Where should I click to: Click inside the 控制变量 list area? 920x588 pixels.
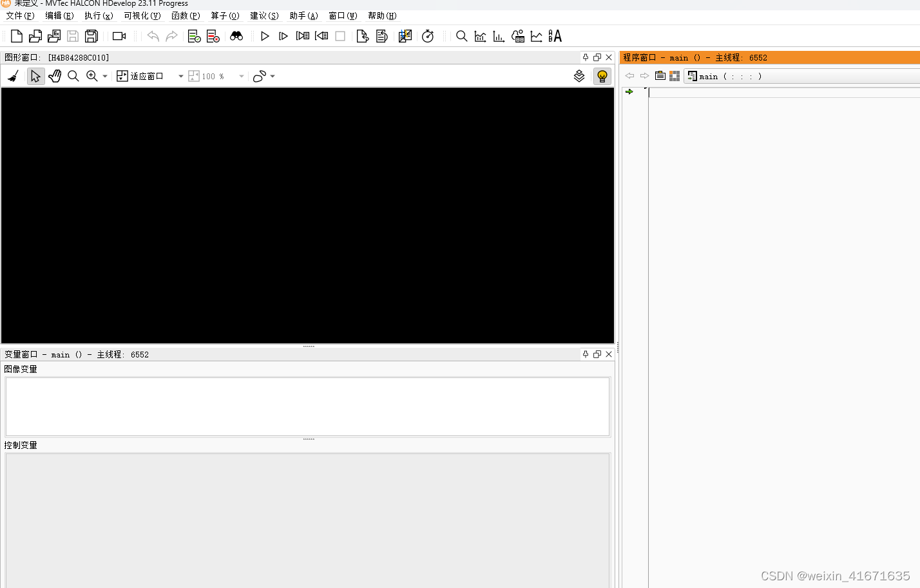pos(307,520)
